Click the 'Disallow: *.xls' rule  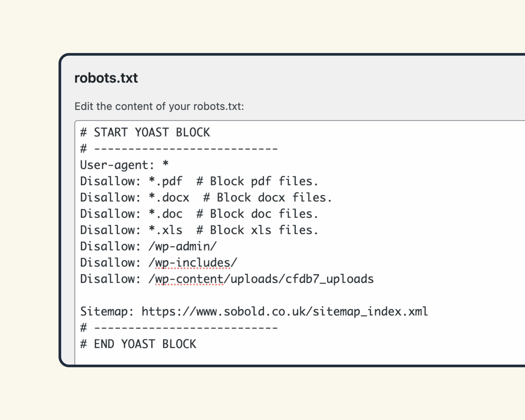coord(131,230)
